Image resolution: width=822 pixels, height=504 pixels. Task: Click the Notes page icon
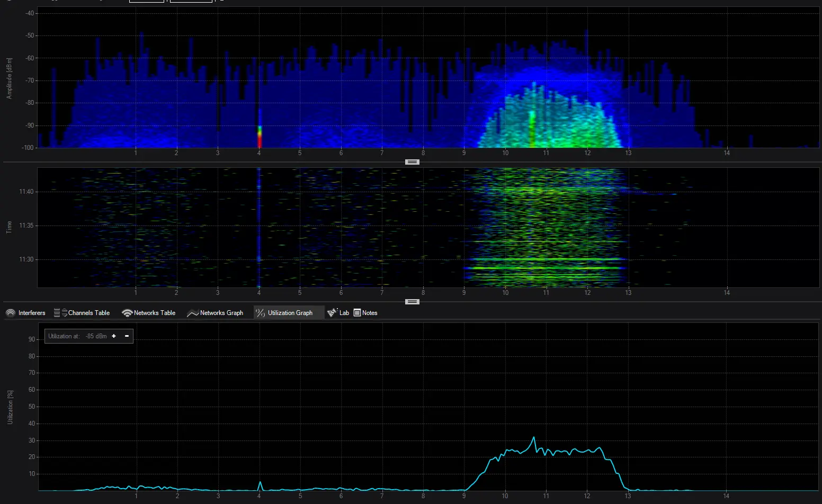pos(357,313)
